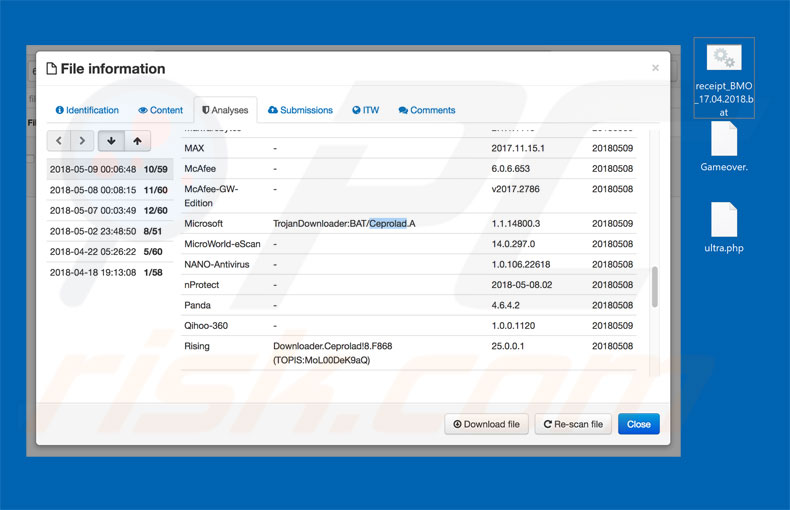Select analysis 2018-04-22 05:26:22 row
Image resolution: width=790 pixels, height=510 pixels.
point(109,251)
